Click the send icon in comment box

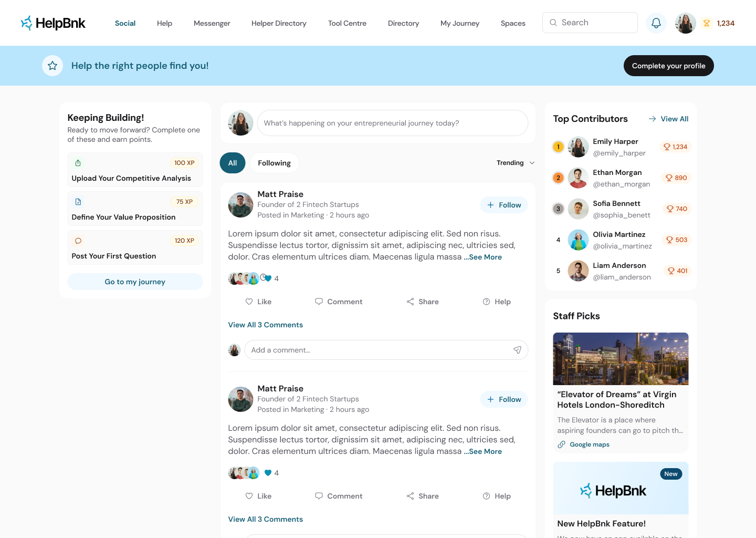[517, 350]
